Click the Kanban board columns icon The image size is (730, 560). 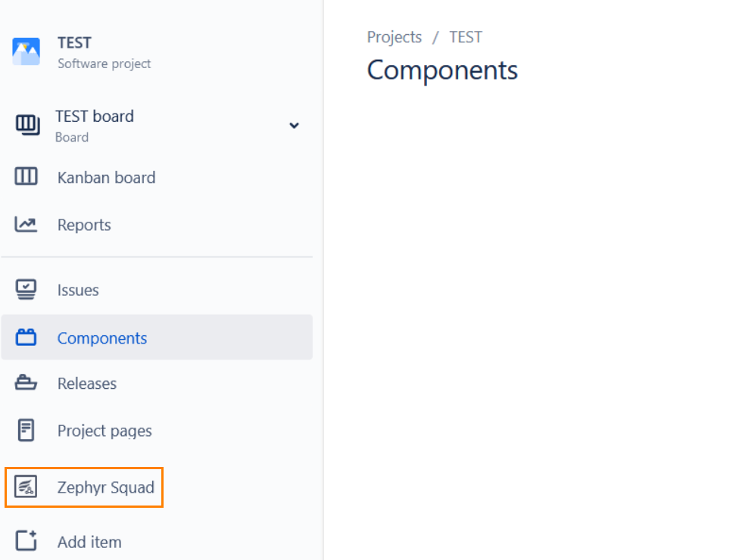27,177
